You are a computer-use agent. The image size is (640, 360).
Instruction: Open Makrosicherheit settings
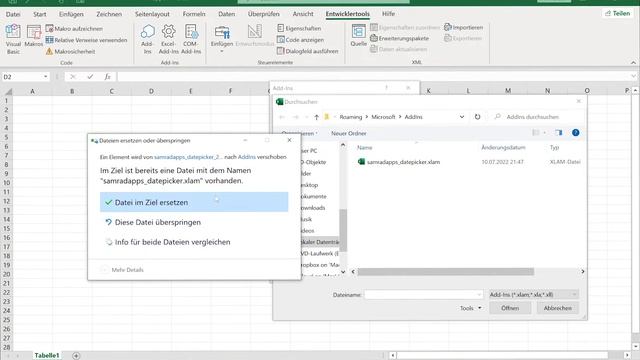point(70,51)
